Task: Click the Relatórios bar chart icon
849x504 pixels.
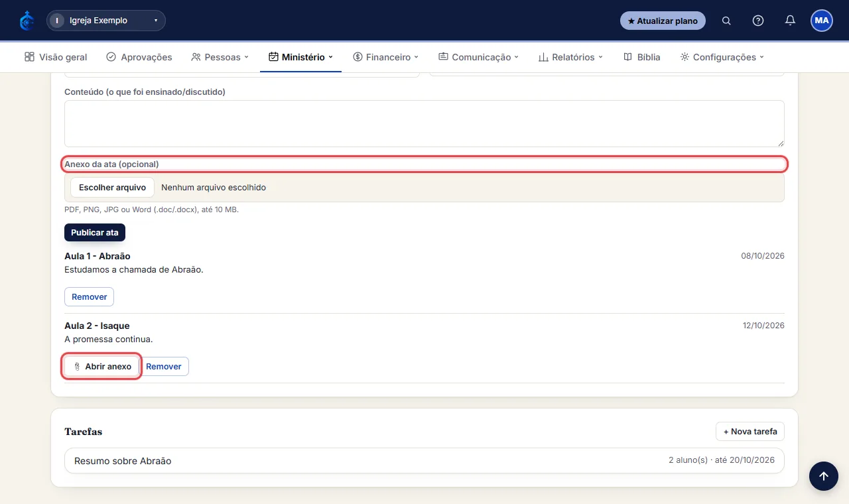Action: click(543, 57)
